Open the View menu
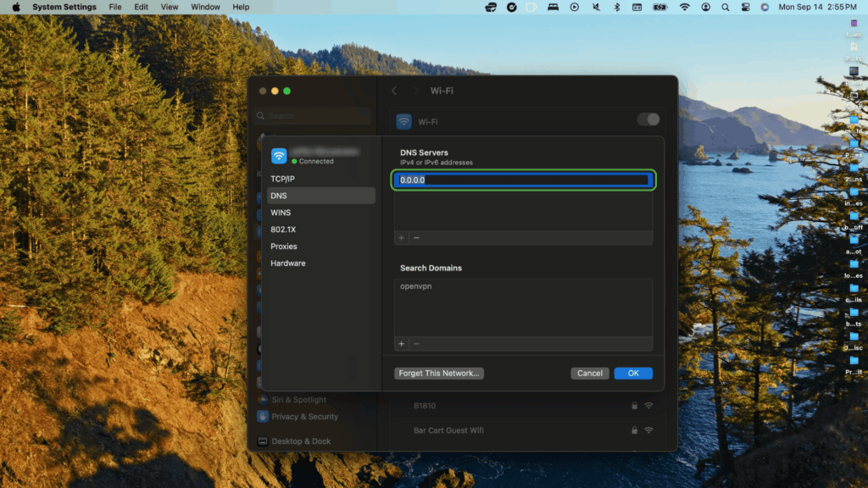 (170, 7)
